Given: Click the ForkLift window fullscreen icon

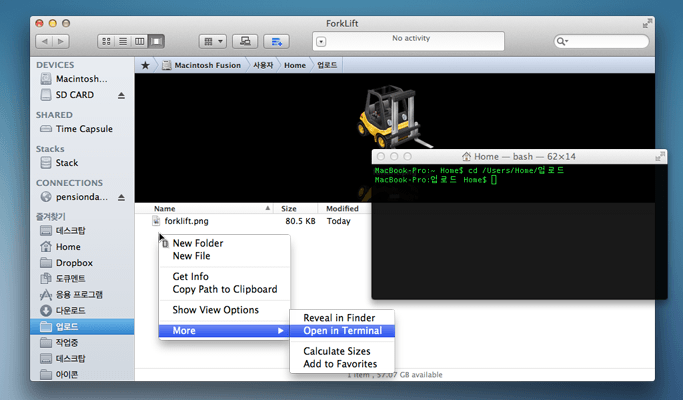Looking at the screenshot, I should click(x=648, y=23).
